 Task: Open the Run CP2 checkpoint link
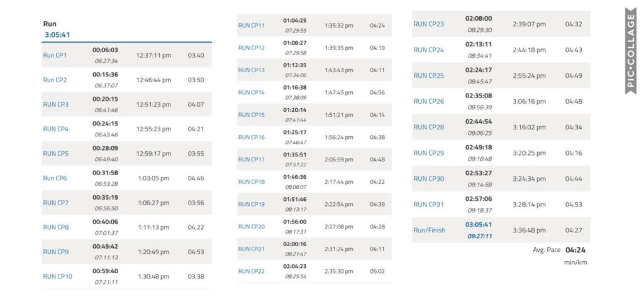(55, 80)
